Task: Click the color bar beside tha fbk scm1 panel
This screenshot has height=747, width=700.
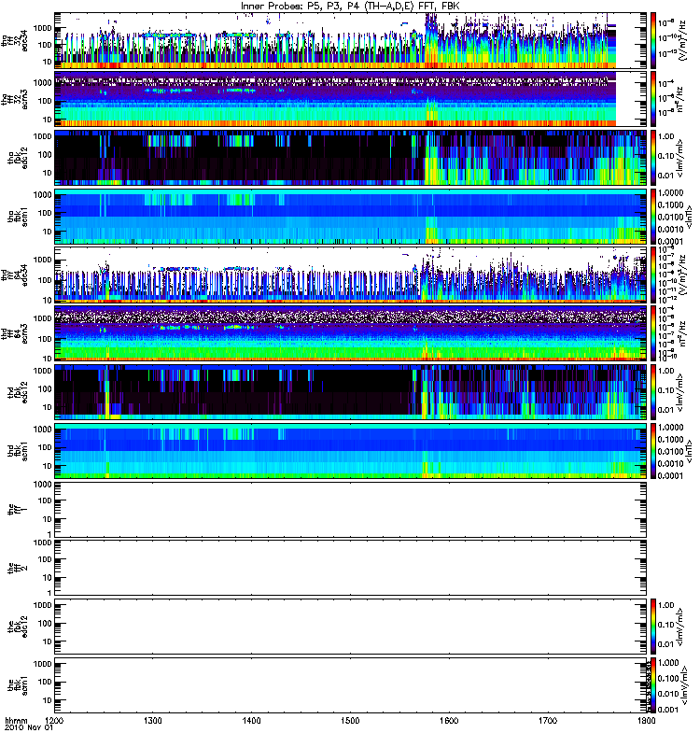Action: (x=653, y=216)
